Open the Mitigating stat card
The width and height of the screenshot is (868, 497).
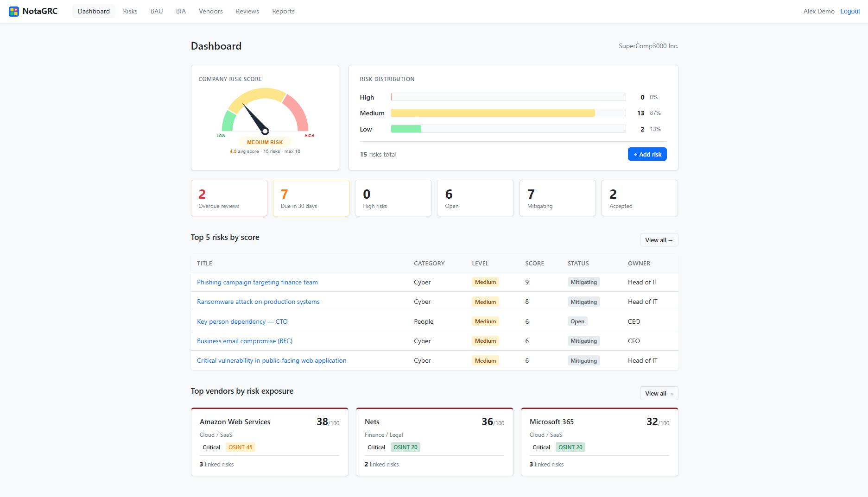point(558,198)
